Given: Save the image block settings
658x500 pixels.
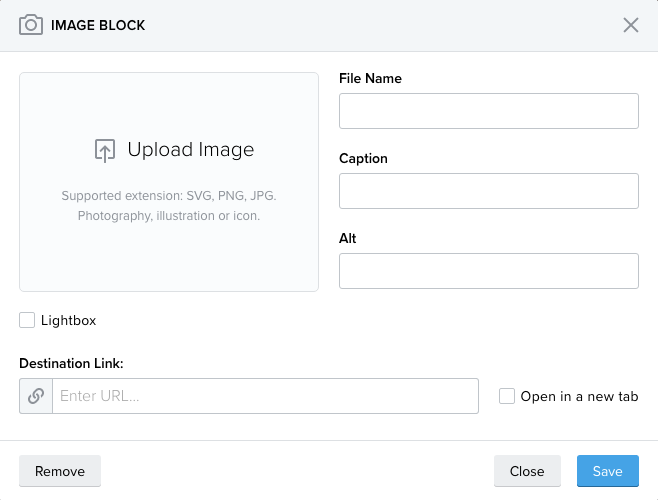Looking at the screenshot, I should pyautogui.click(x=608, y=471).
